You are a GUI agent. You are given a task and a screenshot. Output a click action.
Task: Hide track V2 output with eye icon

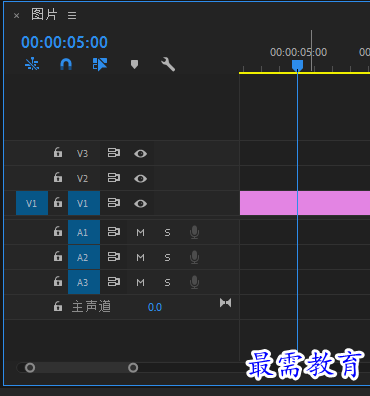coord(140,178)
